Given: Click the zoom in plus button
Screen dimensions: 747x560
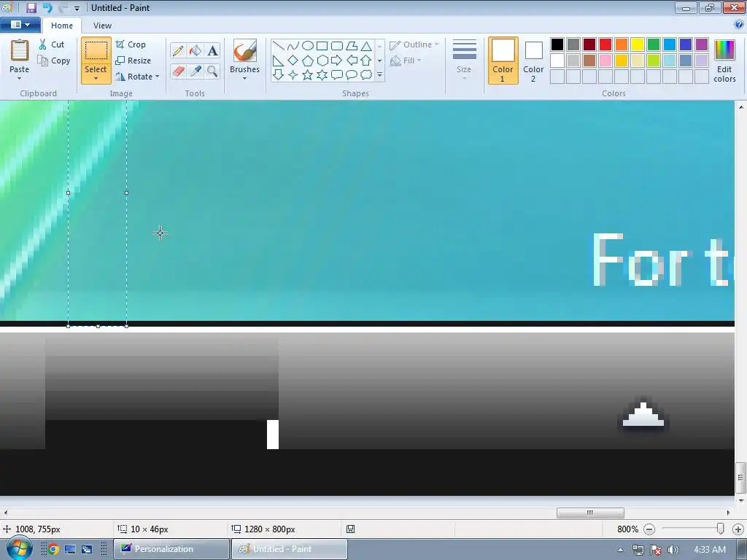Looking at the screenshot, I should tap(738, 529).
